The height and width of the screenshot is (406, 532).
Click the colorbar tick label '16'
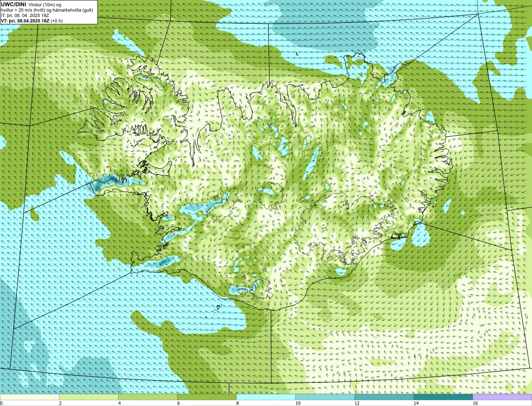[475, 403]
